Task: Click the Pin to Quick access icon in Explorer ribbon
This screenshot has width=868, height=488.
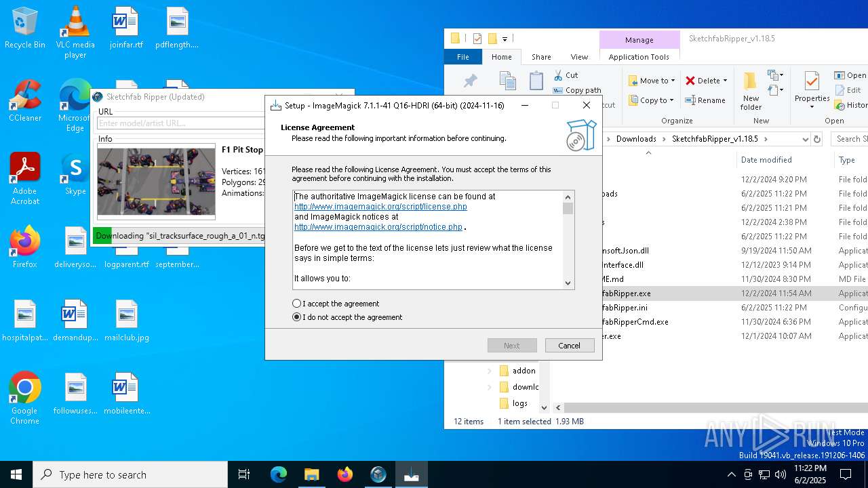Action: pos(470,81)
